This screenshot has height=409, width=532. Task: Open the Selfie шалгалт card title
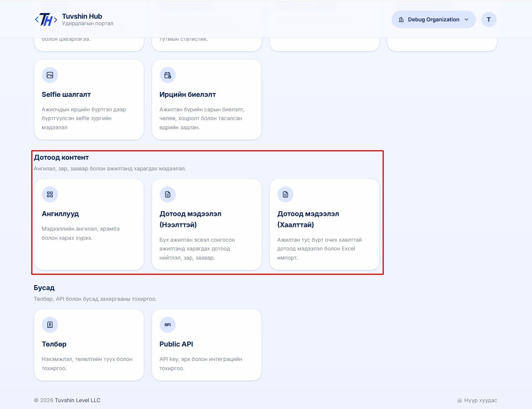pos(66,95)
